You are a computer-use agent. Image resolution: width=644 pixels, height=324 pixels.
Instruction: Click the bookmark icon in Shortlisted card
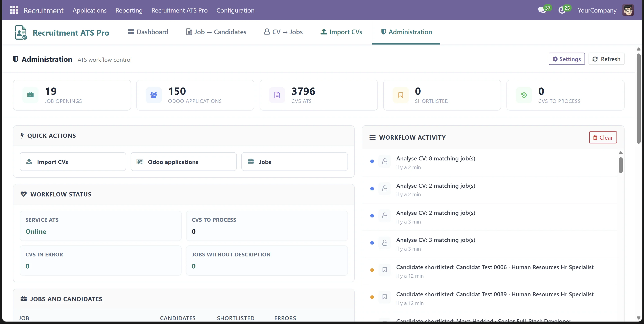click(400, 95)
